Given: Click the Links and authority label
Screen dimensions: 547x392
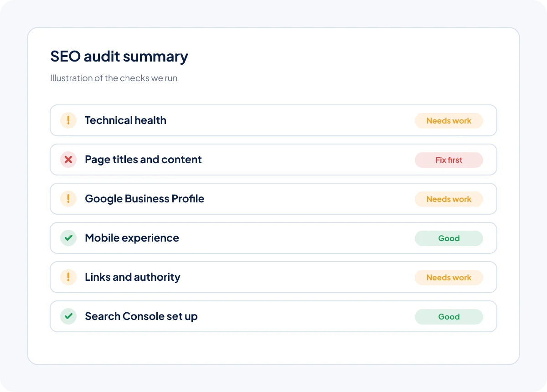Looking at the screenshot, I should coord(133,277).
